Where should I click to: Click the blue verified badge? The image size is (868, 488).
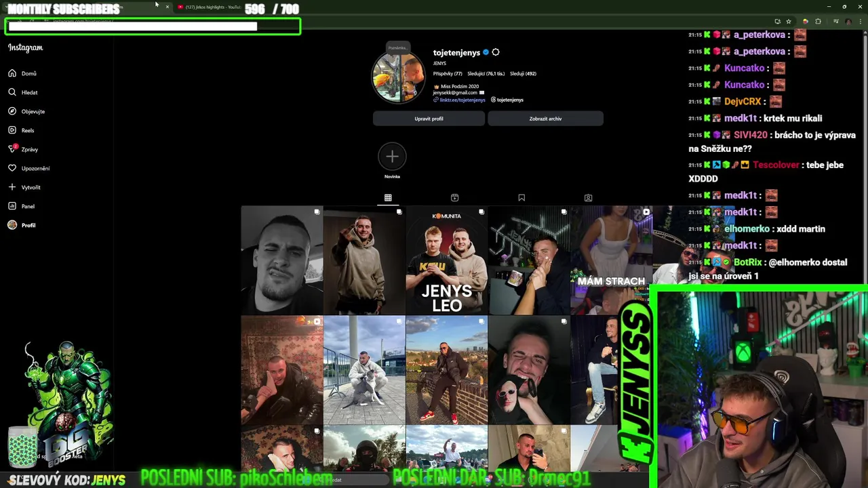tap(486, 52)
